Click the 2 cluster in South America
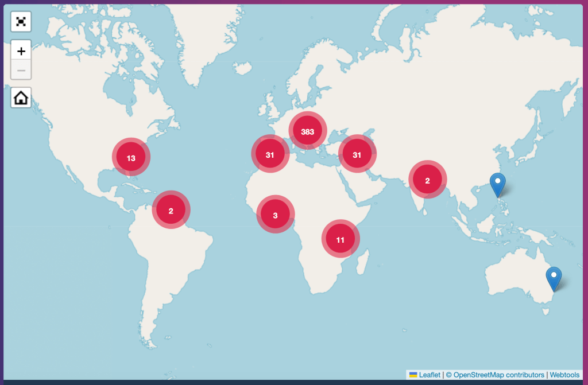Screen dimensions: 588x385 [x=171, y=211]
